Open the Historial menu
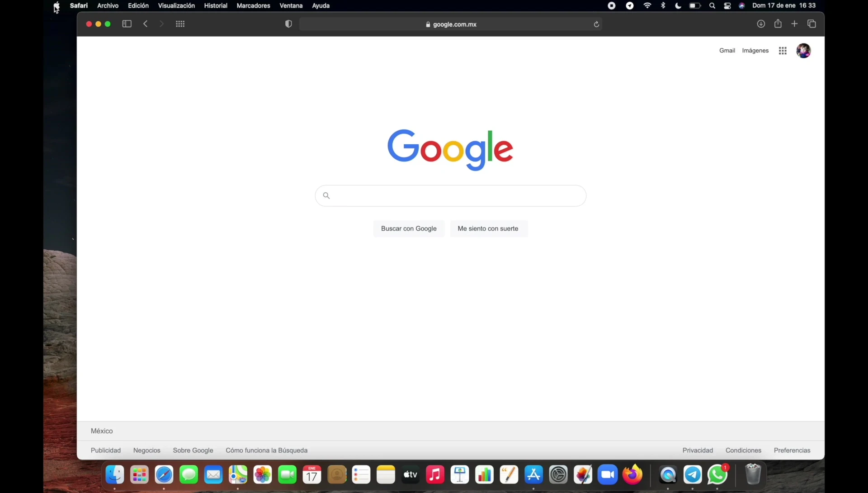Image resolution: width=868 pixels, height=493 pixels. tap(216, 5)
